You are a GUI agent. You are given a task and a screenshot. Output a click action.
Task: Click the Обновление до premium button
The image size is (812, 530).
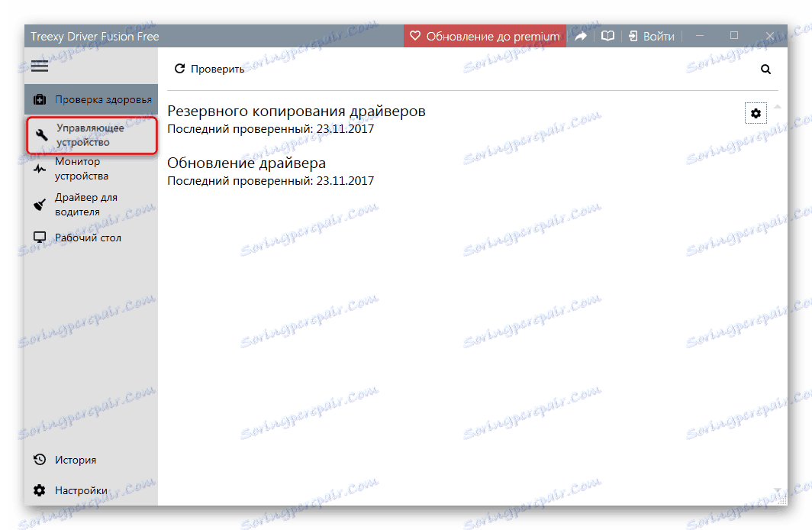click(485, 35)
